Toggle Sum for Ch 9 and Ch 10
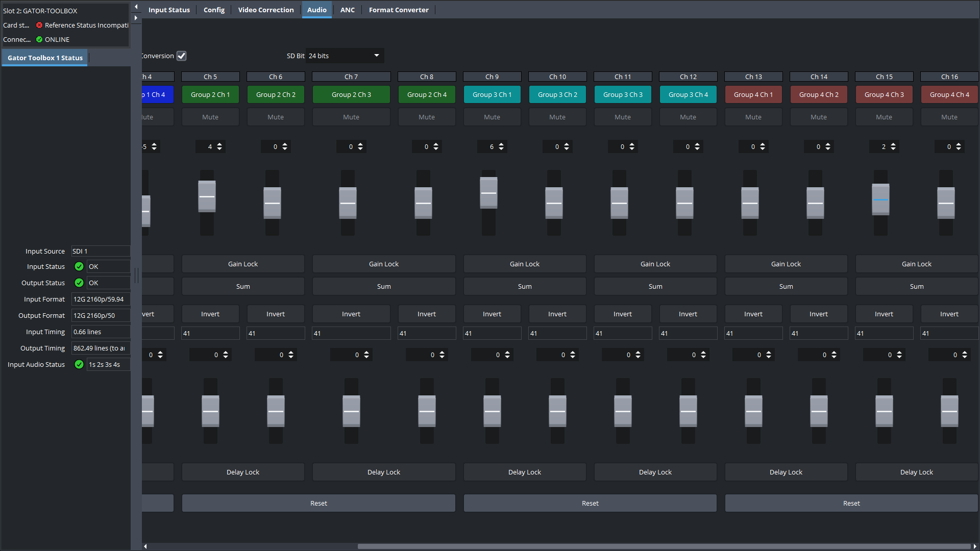This screenshot has height=551, width=980. (525, 286)
